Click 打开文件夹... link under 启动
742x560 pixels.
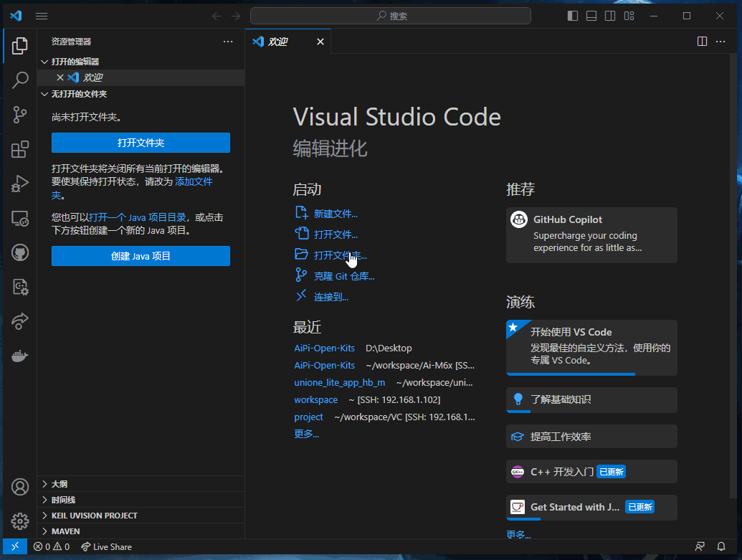(x=330, y=256)
